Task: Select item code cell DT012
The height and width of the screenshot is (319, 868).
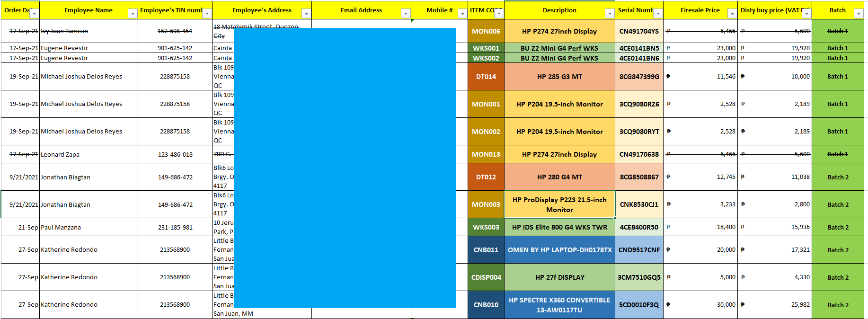Action: tap(486, 177)
